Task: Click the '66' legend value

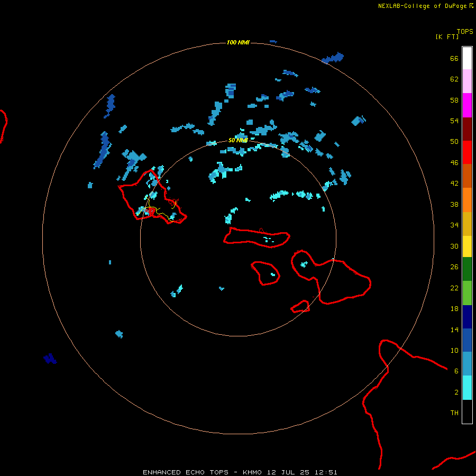Action: point(454,58)
